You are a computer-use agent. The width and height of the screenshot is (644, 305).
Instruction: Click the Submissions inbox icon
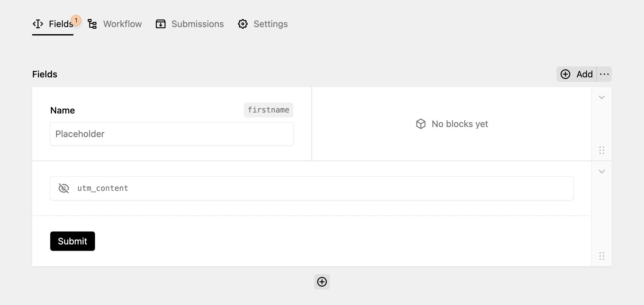(161, 24)
